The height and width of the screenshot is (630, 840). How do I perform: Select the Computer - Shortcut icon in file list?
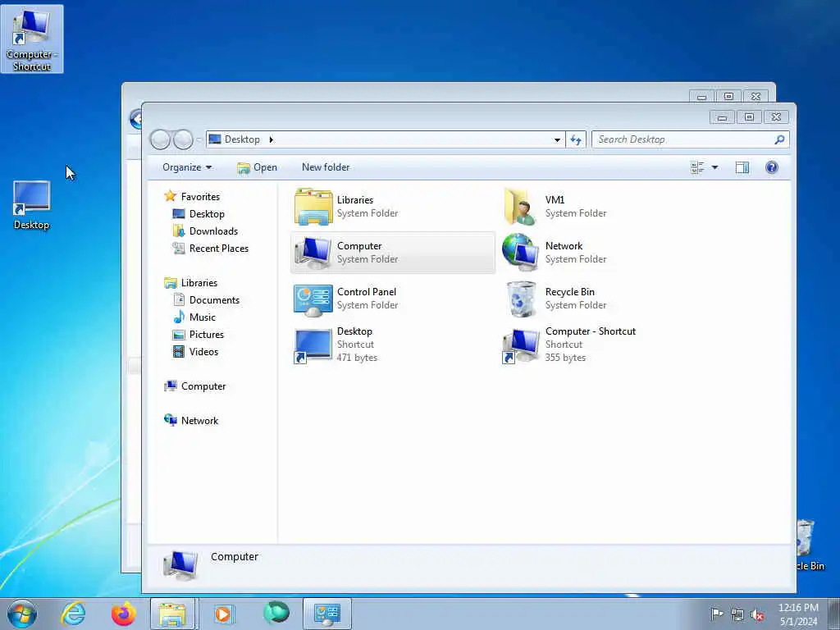[521, 346]
